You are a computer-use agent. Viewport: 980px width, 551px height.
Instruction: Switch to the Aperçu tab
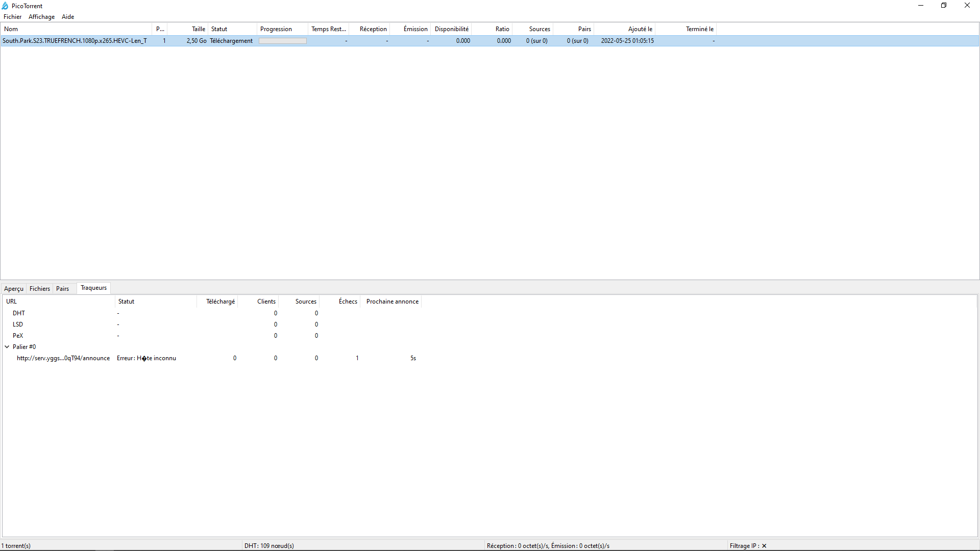coord(14,289)
